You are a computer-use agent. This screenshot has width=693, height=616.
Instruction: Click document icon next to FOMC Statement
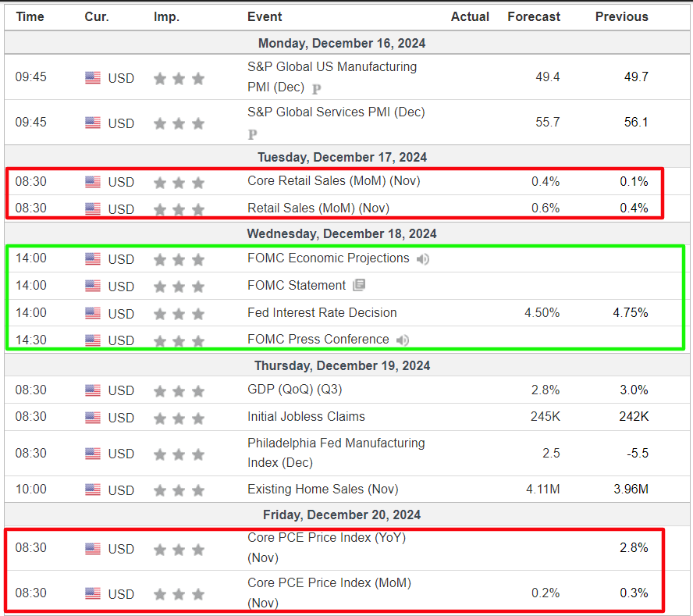(x=359, y=285)
